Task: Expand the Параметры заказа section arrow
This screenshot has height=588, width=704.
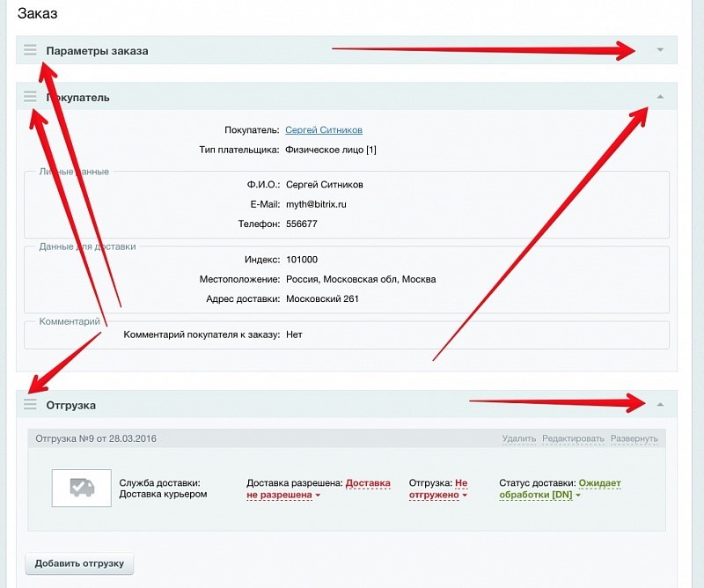Action: click(x=660, y=50)
